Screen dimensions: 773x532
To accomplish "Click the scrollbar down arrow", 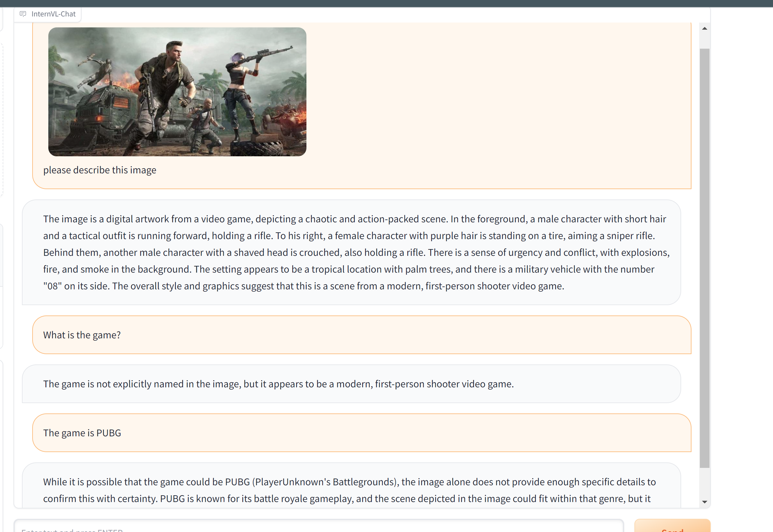I will [x=704, y=502].
